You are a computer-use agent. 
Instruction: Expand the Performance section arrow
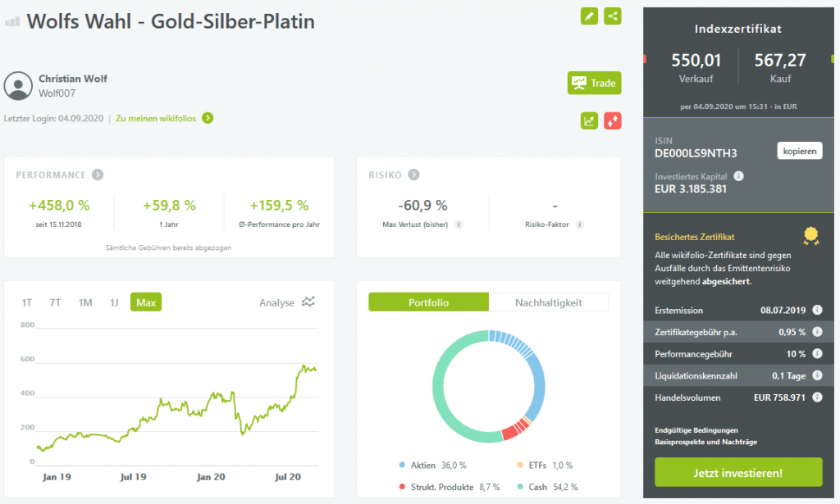pos(98,175)
